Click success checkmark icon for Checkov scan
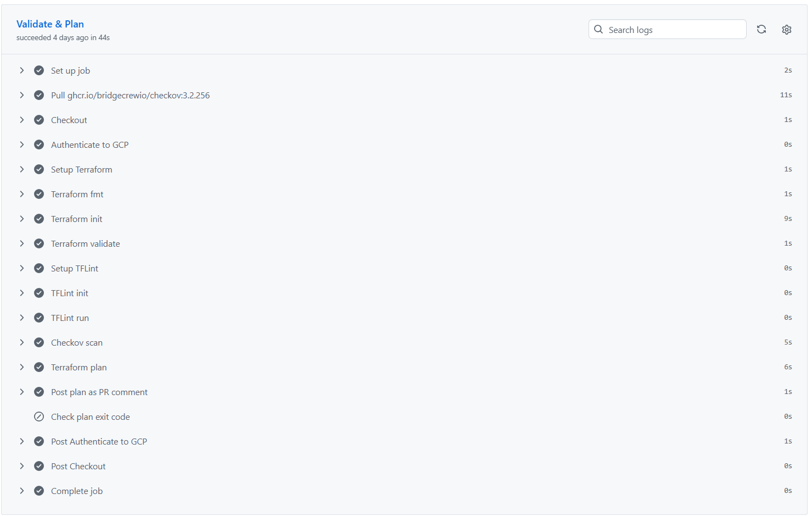 (x=39, y=342)
